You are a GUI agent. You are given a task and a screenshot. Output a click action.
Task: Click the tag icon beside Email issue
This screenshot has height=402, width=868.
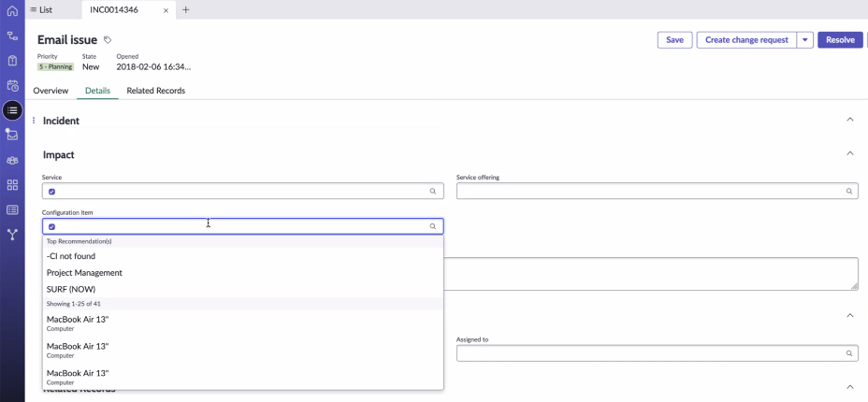point(108,40)
